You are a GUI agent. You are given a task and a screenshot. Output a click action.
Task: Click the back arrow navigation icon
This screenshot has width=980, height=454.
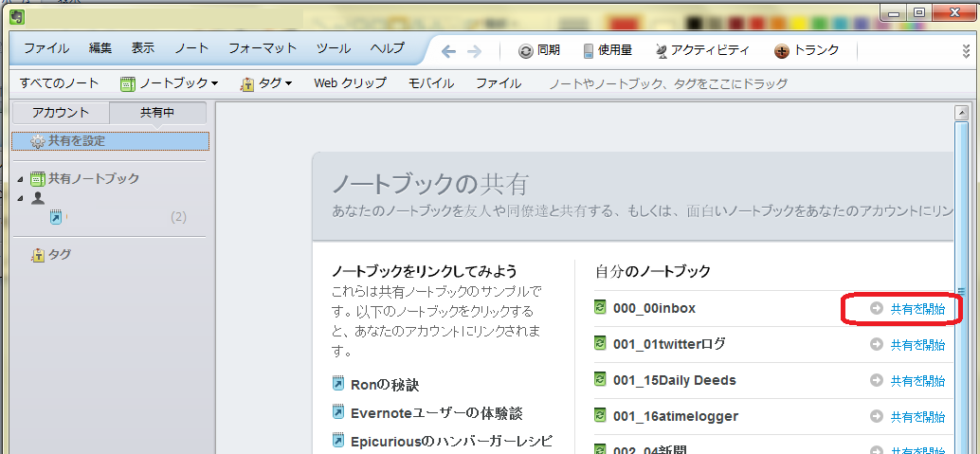point(448,51)
